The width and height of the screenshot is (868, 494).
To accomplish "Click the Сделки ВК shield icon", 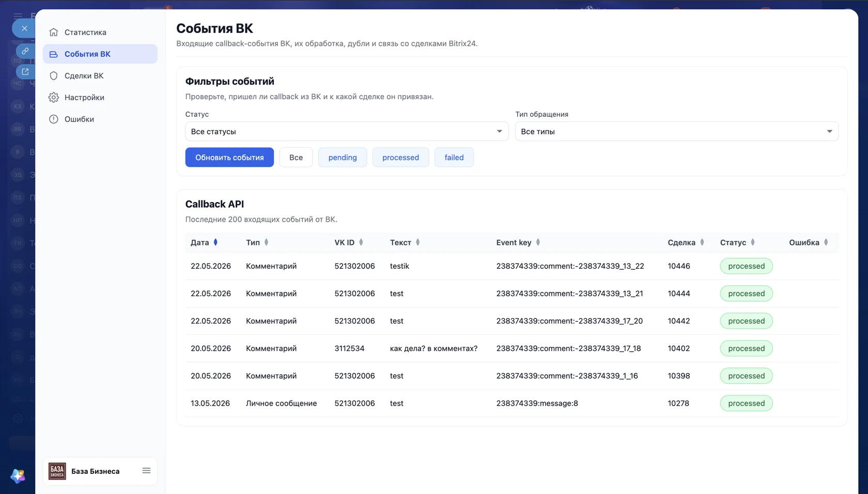I will [x=54, y=75].
